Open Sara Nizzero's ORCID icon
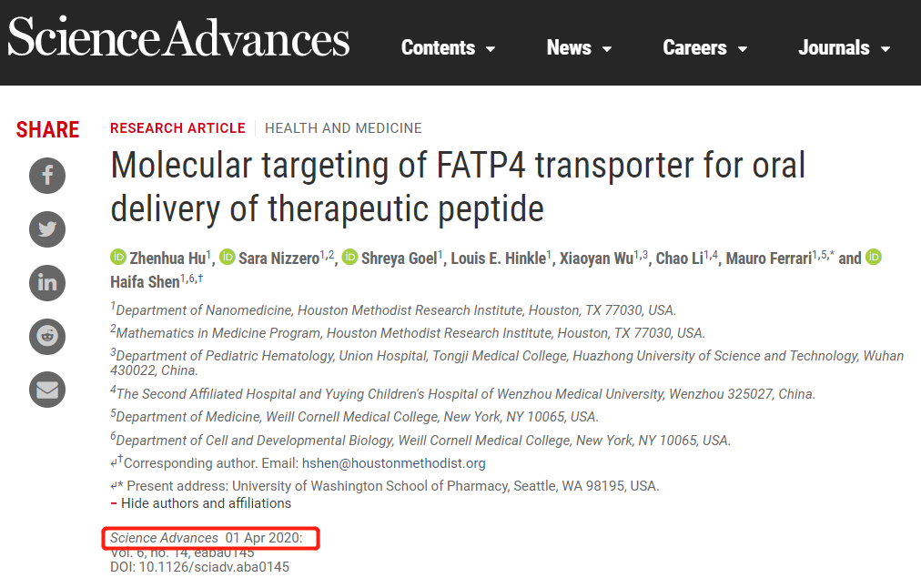 tap(228, 258)
